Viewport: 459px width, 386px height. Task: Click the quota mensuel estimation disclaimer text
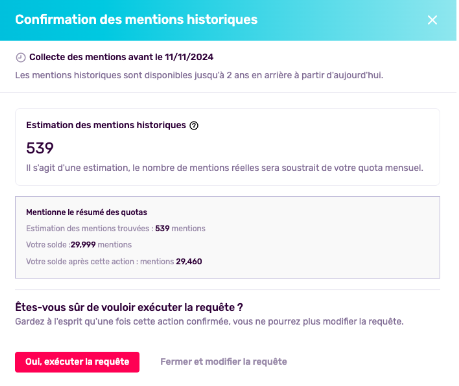click(x=225, y=168)
